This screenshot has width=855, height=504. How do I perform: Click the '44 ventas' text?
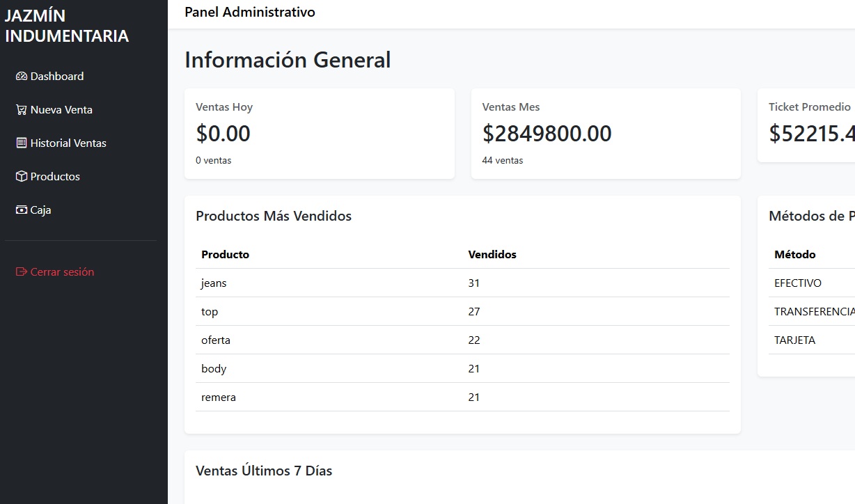[503, 161]
